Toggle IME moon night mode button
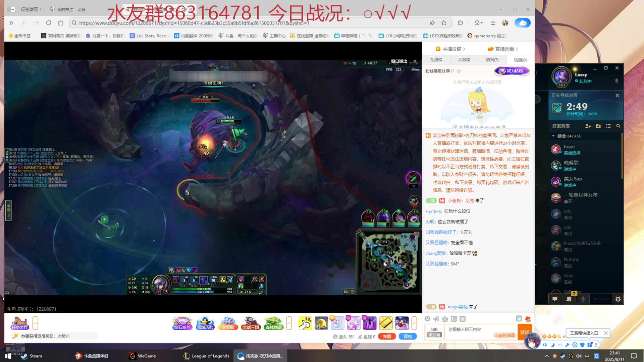Screen dimensions: 644x362 coord(553,345)
